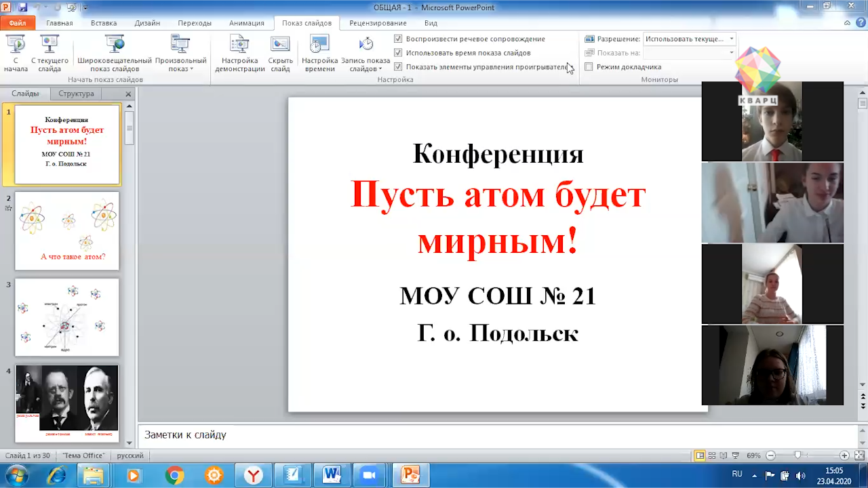Toggle Воспроизвести речевое сопровождение checkbox
Screen dimensions: 868x488
[398, 39]
